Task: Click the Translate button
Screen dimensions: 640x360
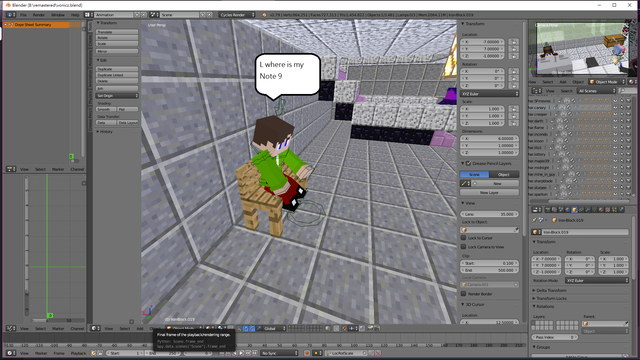Action: [117, 32]
